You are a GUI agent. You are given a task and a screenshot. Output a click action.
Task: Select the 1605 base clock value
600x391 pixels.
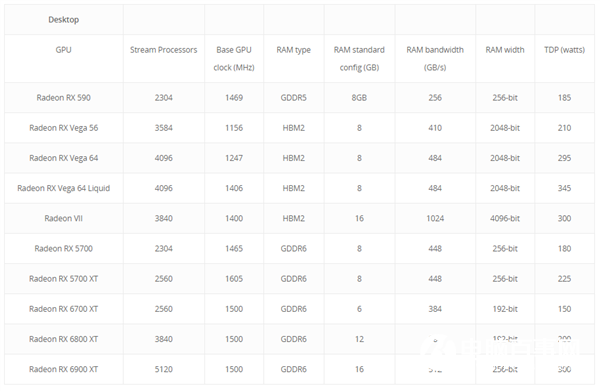234,279
